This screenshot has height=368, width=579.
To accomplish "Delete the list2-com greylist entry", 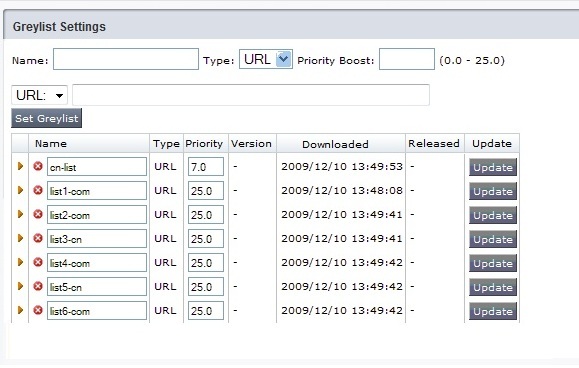I will [x=38, y=214].
